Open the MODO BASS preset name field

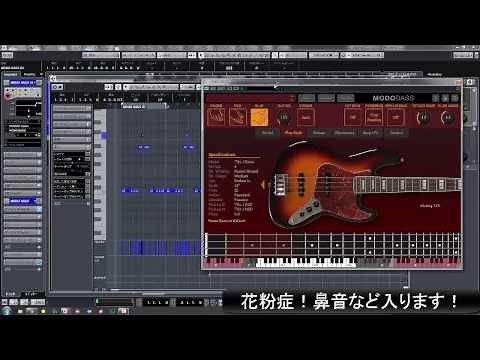pos(247,98)
